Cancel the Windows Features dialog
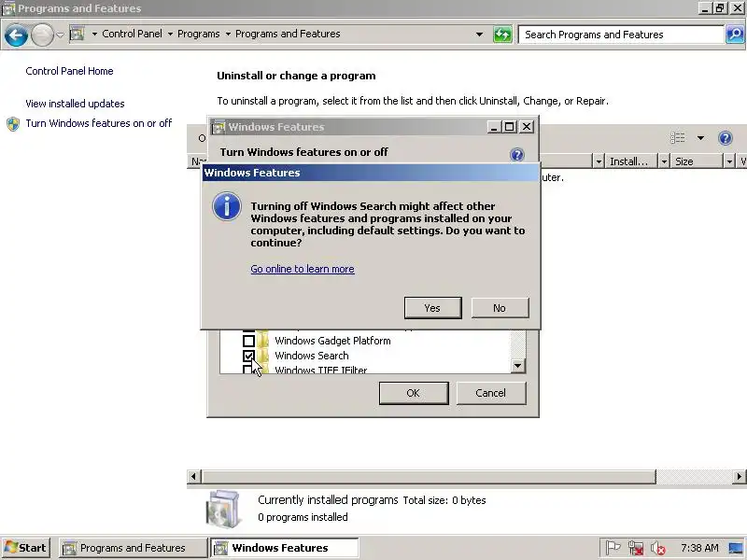Viewport: 747px width, 560px height. pos(491,393)
